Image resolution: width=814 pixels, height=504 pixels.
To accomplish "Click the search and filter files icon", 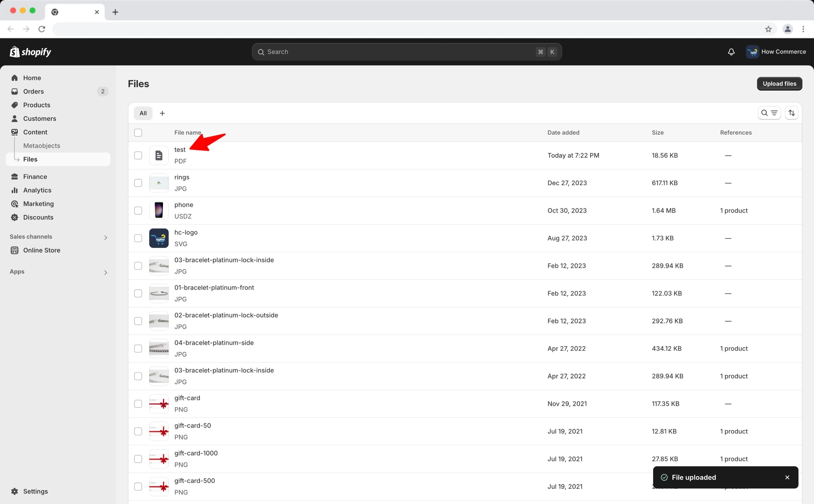I will (x=769, y=113).
